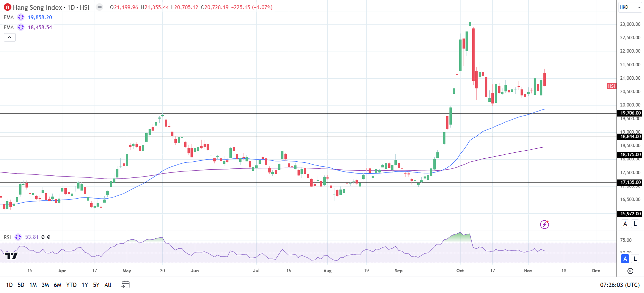The height and width of the screenshot is (293, 644).
Task: Open the chart settings gear icon
Action: click(x=630, y=271)
